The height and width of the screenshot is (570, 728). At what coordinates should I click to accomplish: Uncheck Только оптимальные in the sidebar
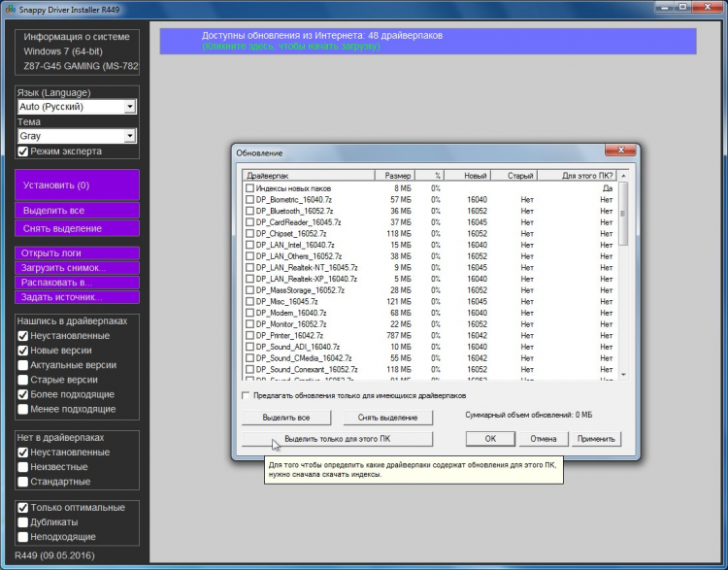click(x=23, y=508)
